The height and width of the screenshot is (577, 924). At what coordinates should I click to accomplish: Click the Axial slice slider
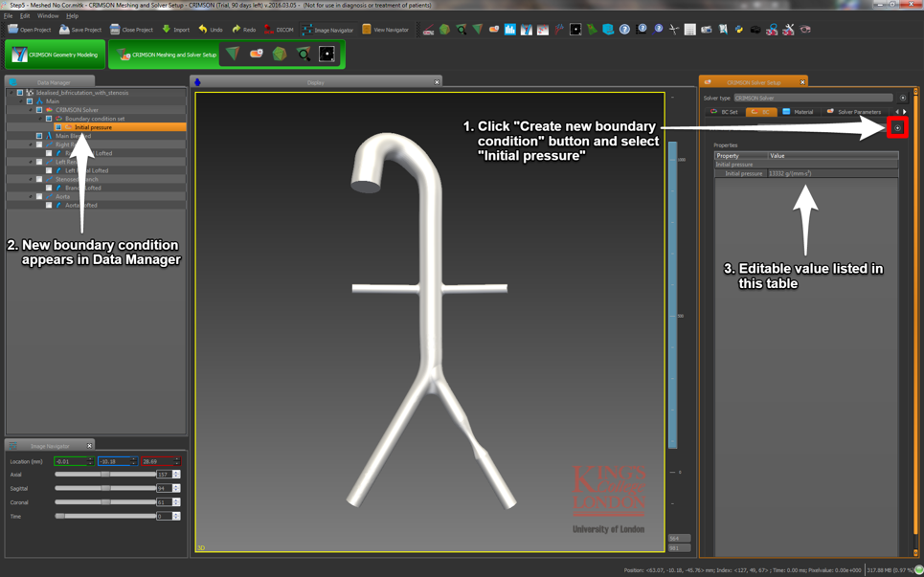point(105,475)
